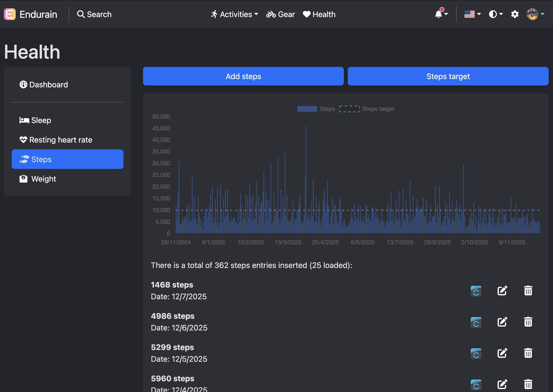This screenshot has width=553, height=392.
Task: Open the language flag dropdown
Action: point(472,14)
